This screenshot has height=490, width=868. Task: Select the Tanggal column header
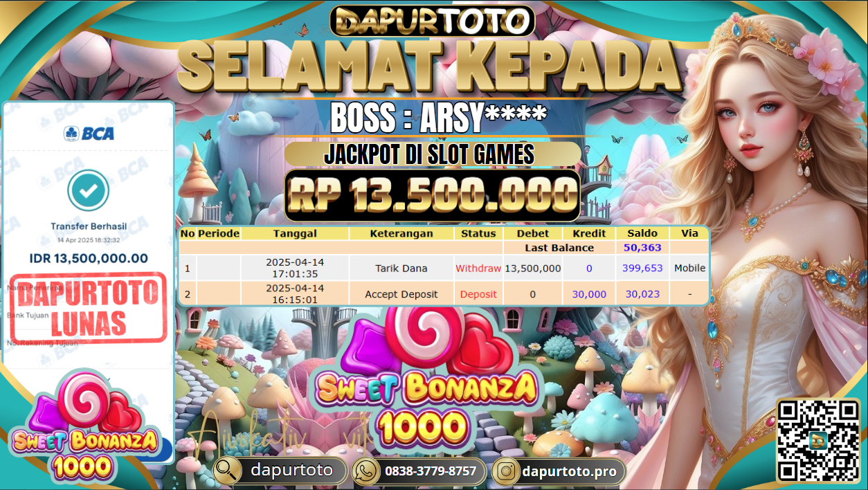click(x=295, y=233)
